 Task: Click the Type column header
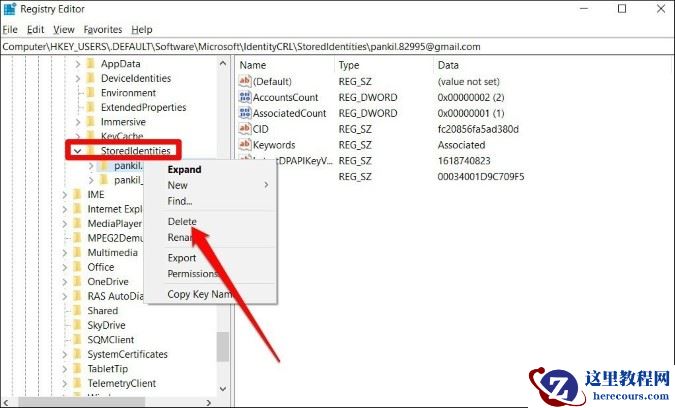(349, 65)
